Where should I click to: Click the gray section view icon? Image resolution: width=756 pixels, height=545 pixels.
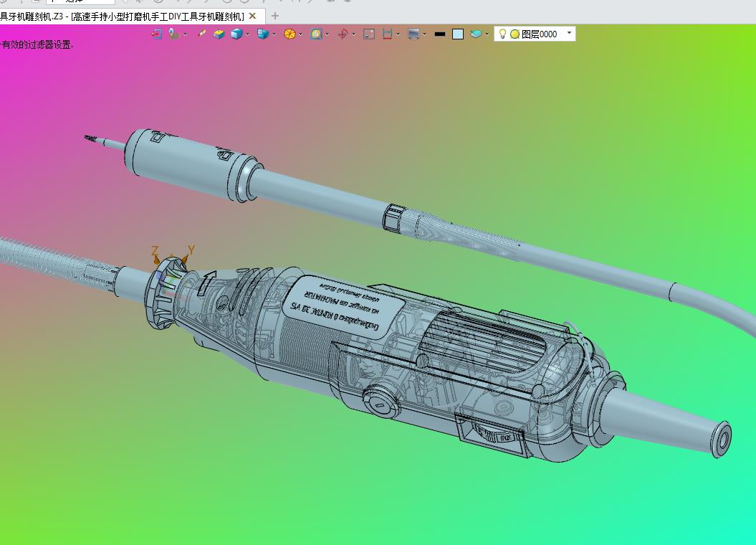pos(369,34)
